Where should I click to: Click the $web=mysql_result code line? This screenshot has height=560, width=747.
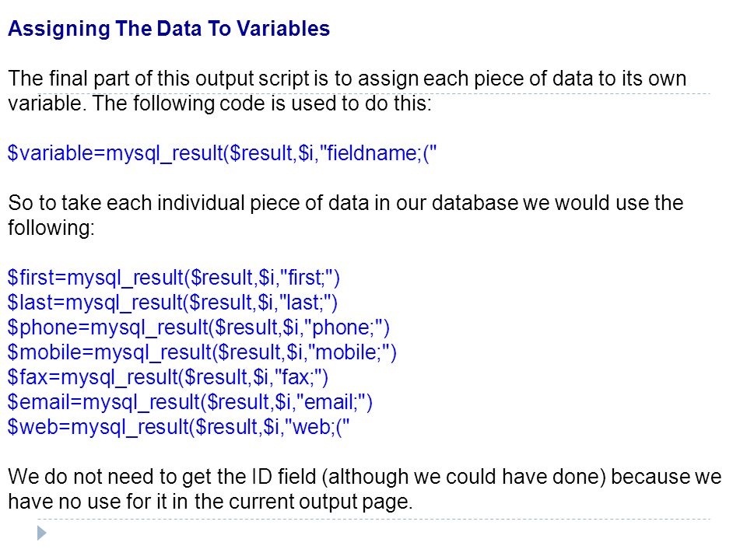(x=179, y=427)
